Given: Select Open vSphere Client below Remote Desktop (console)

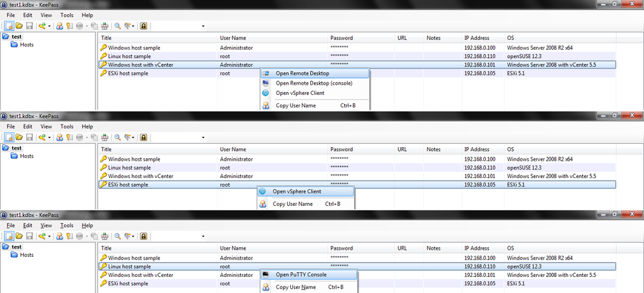Looking at the screenshot, I should (299, 93).
